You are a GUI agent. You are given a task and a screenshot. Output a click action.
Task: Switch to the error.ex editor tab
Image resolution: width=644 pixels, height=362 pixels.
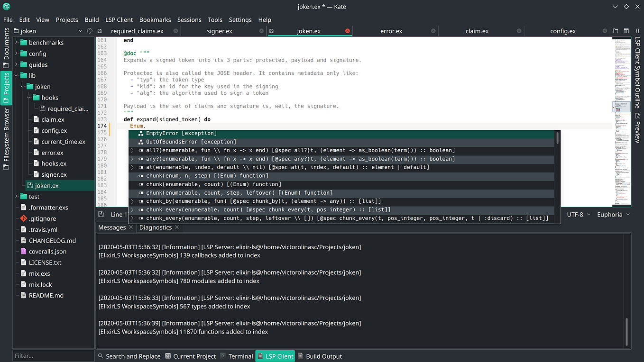tap(391, 31)
